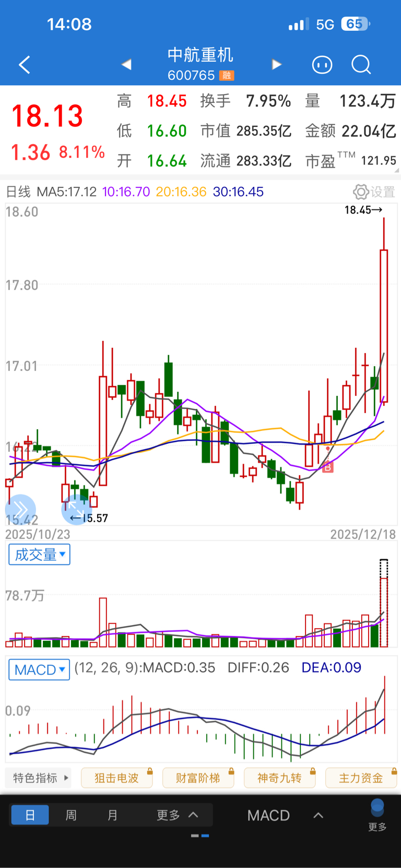This screenshot has width=401, height=868.
Task: Tap the 18.45 high price marker
Action: pos(363,210)
